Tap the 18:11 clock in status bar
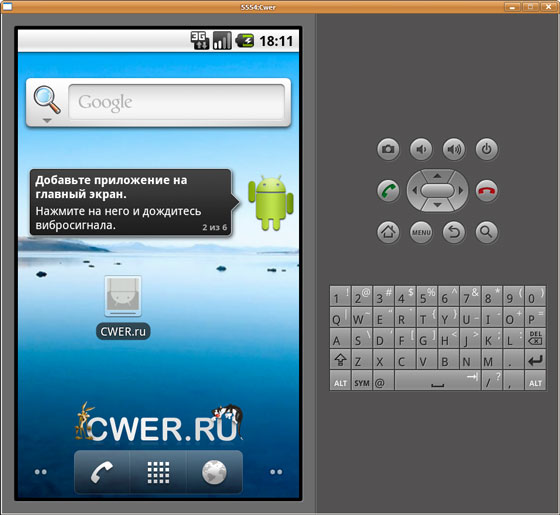The height and width of the screenshot is (515, 560). point(276,41)
